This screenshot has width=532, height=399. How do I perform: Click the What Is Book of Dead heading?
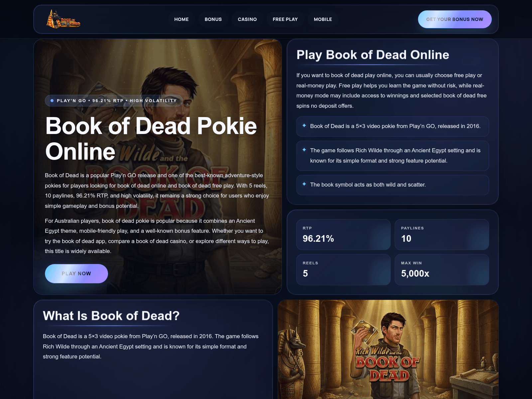(x=111, y=316)
